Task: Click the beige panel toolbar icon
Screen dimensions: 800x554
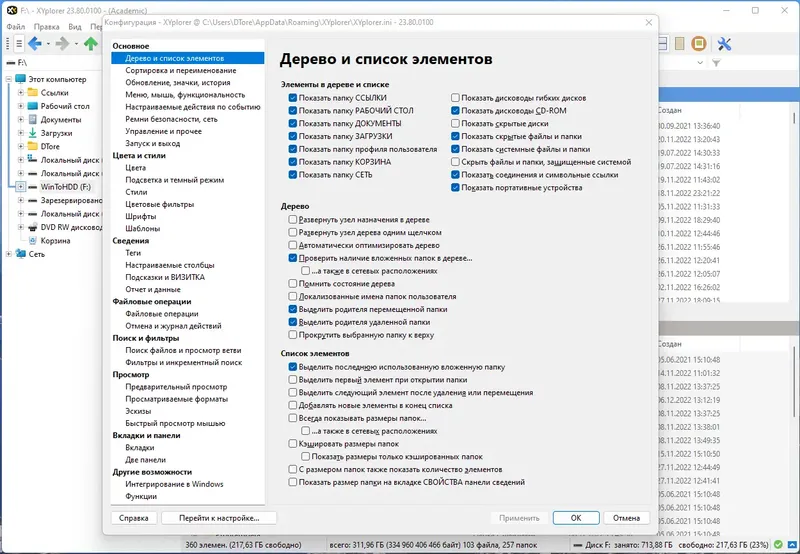Action: point(679,44)
